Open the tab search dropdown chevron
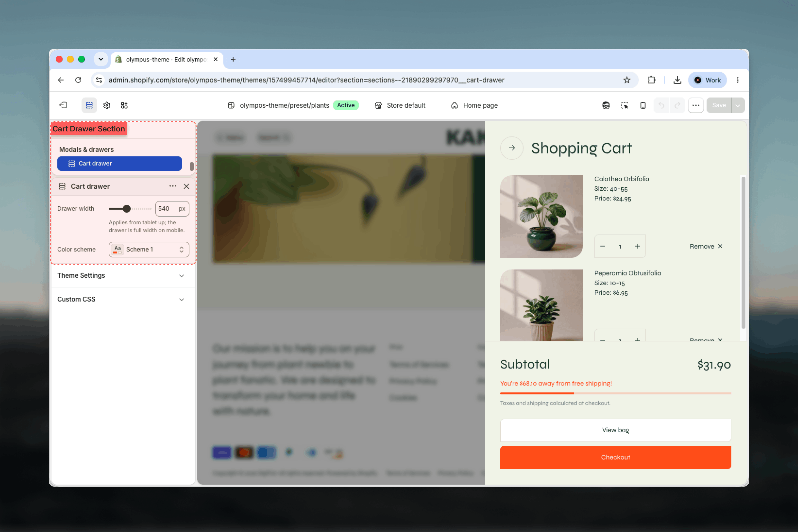The width and height of the screenshot is (798, 532). [101, 59]
